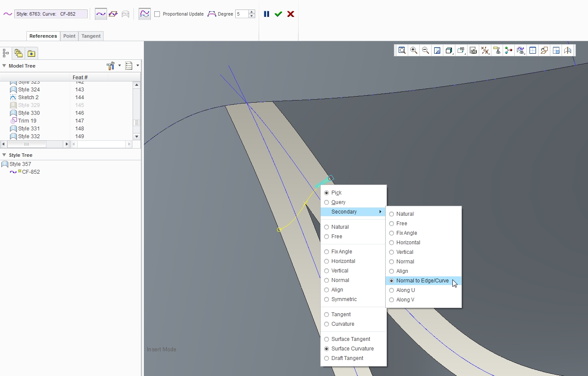
Task: Open the Model Tree navigator tab
Action: 6,53
